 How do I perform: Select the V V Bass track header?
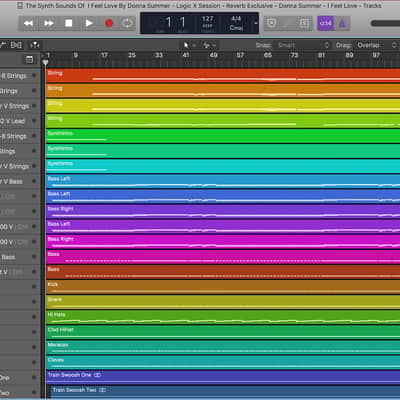coord(19,181)
